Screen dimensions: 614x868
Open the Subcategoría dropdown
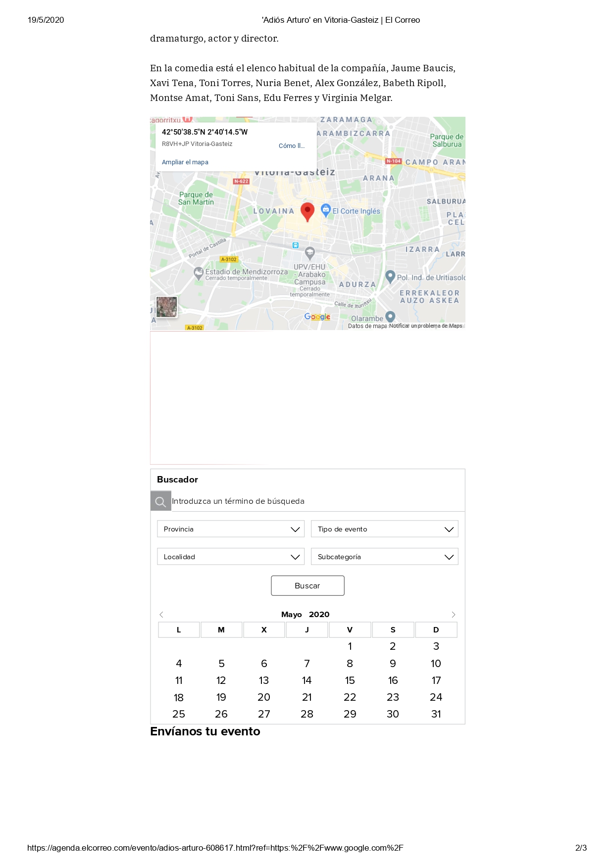385,557
